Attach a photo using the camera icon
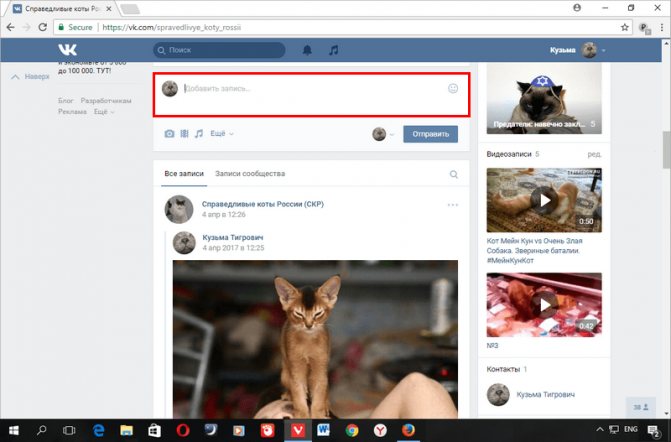 [169, 133]
